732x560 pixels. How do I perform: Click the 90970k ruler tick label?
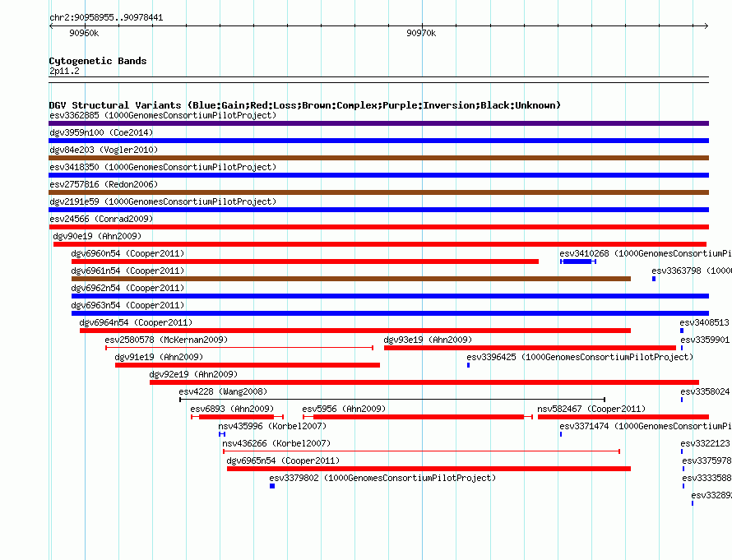(x=421, y=33)
